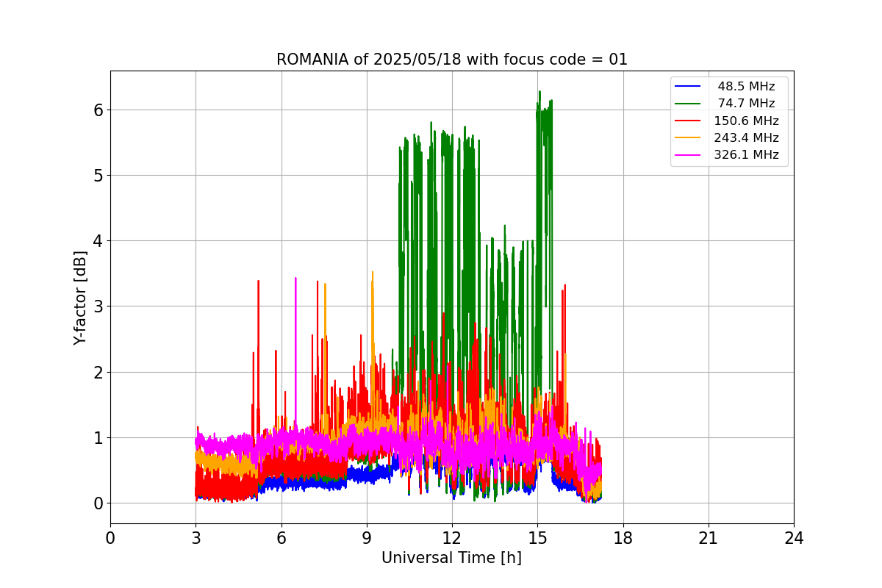Click the magenta line legend swatch
Viewport: 882px width, 588px height.
tap(689, 155)
